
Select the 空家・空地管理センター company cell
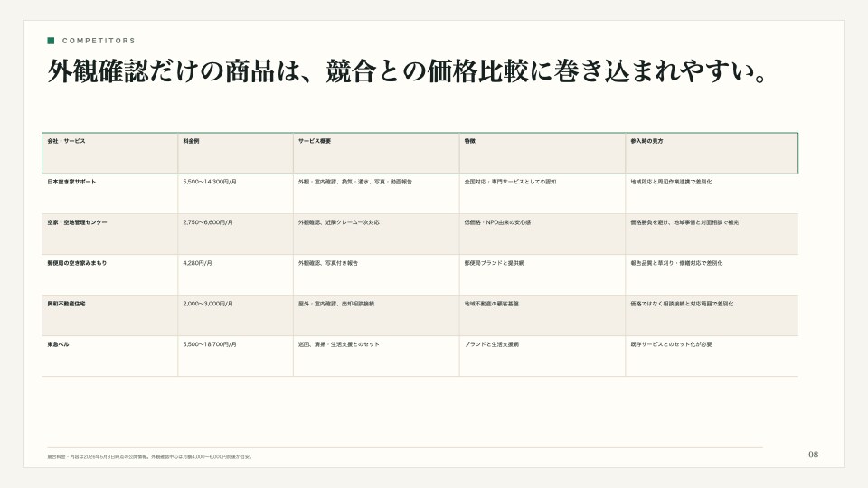click(110, 234)
